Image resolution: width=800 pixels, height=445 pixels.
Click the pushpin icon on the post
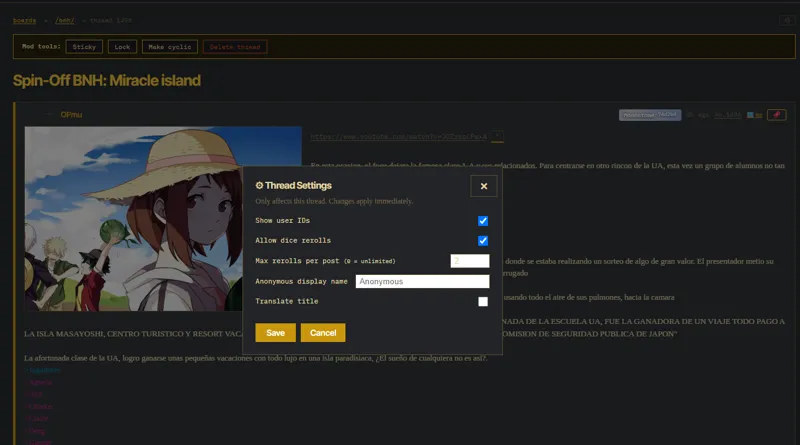[777, 115]
